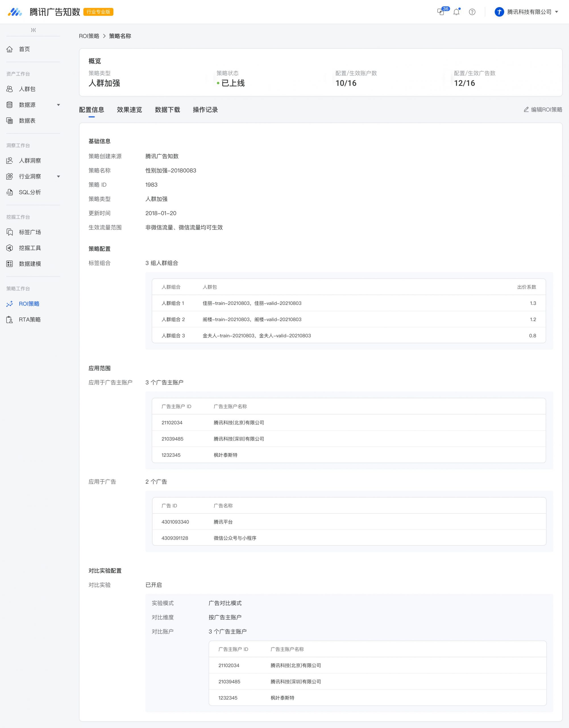The height and width of the screenshot is (728, 569).
Task: Open 数据建模 in the sidebar
Action: [x=30, y=264]
